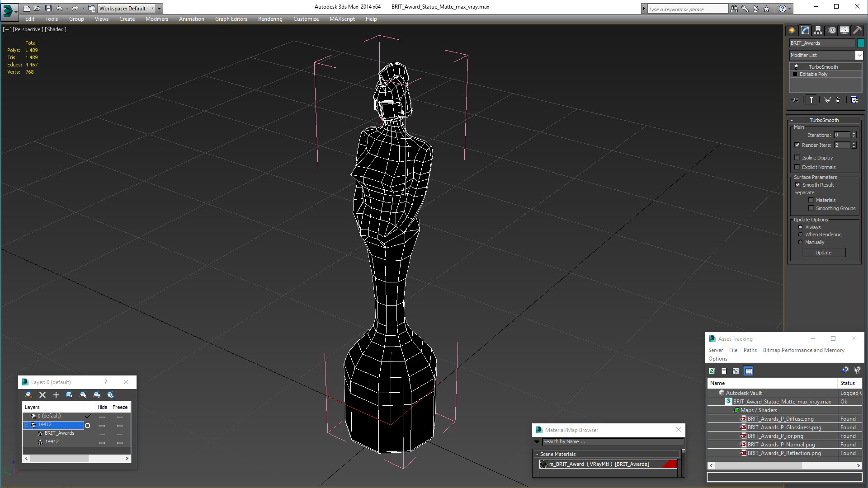
Task: Open Paths menu in Asset Tracking
Action: (750, 350)
